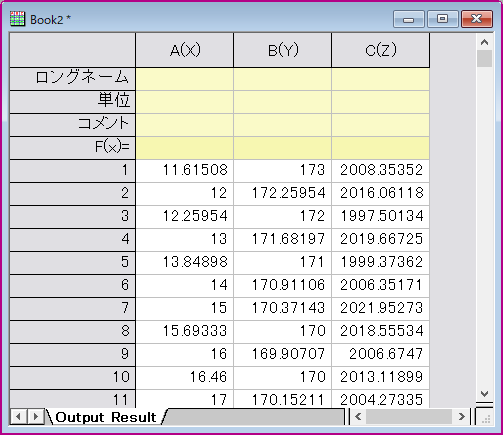Viewport: 503px width, 435px height.
Task: Click the F(x)= cell for column C
Action: click(381, 148)
